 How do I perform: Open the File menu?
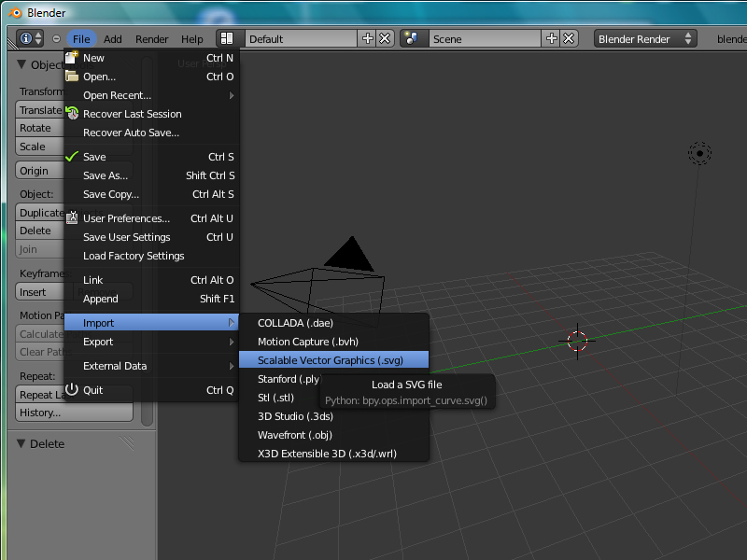click(81, 39)
